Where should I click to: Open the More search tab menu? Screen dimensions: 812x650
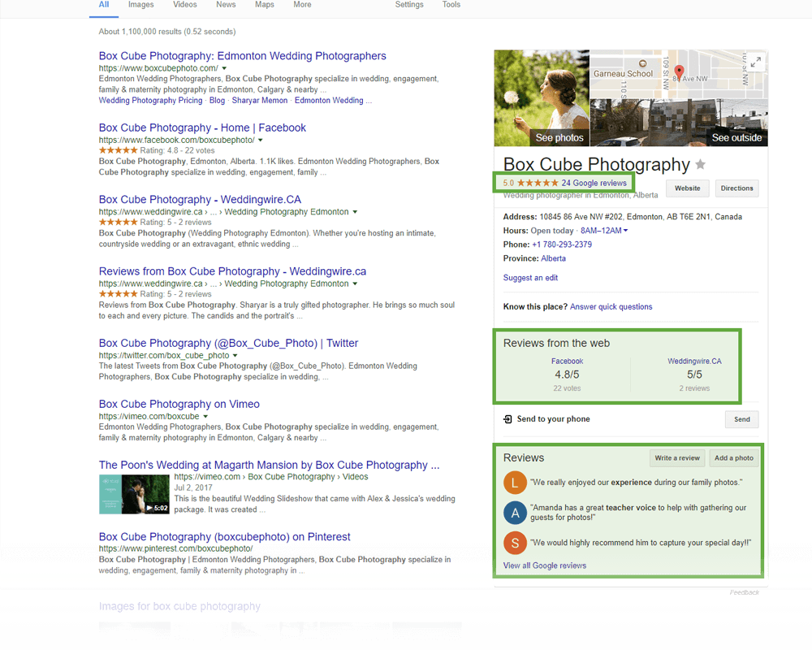(302, 5)
